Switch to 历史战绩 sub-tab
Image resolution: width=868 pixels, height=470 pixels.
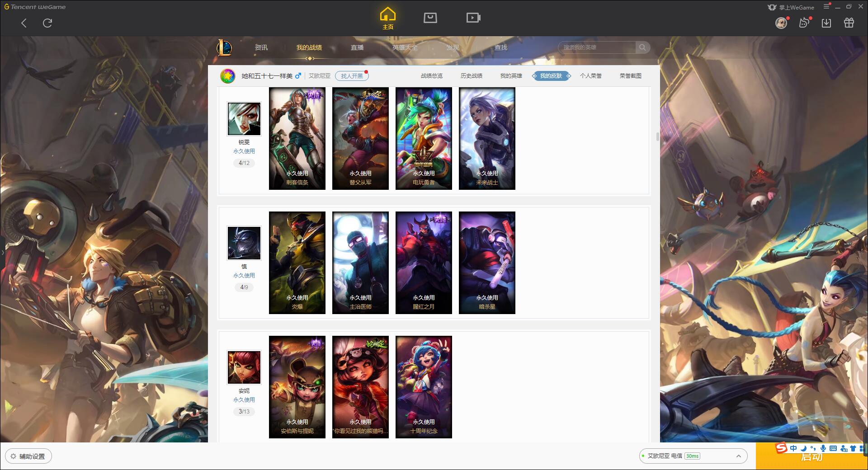pyautogui.click(x=472, y=76)
